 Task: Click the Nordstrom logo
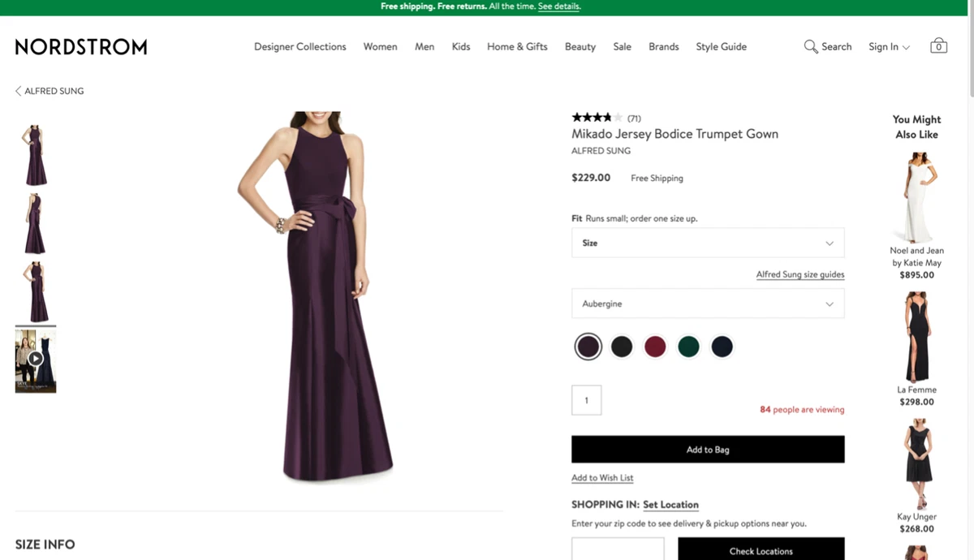click(x=81, y=46)
